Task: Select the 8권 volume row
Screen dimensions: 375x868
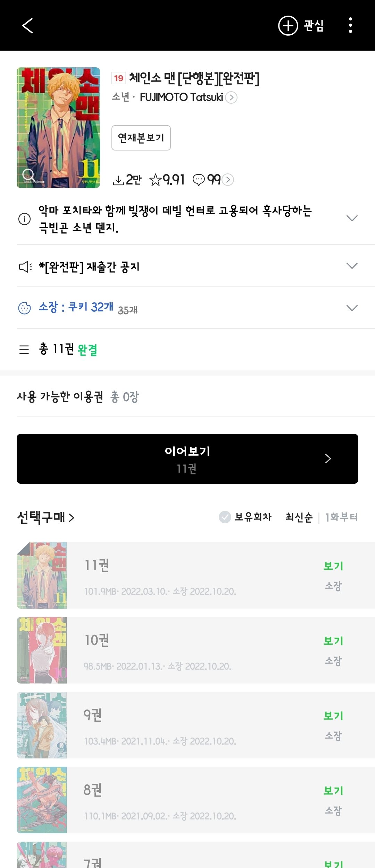Action: (196, 800)
